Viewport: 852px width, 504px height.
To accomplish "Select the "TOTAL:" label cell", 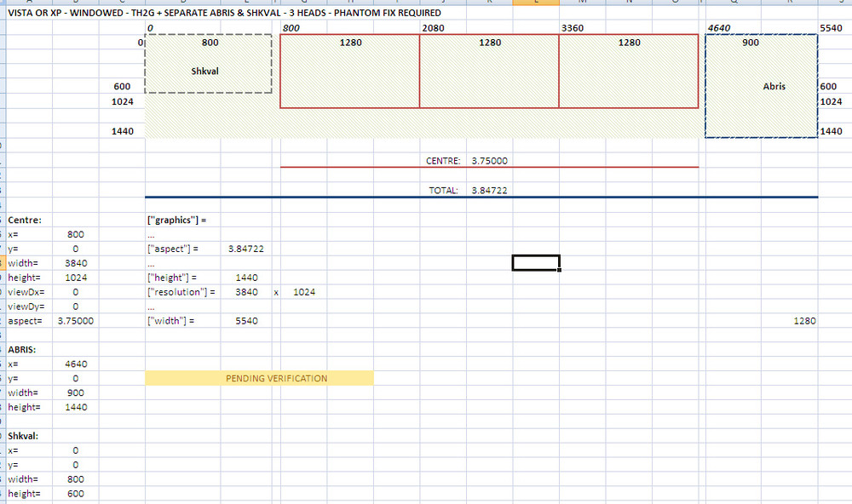I will click(443, 190).
